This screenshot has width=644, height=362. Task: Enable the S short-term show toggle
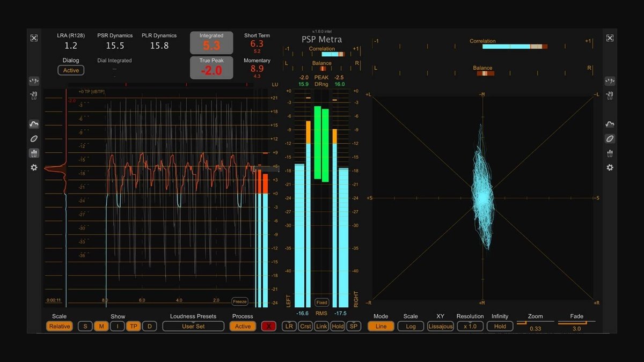[85, 326]
